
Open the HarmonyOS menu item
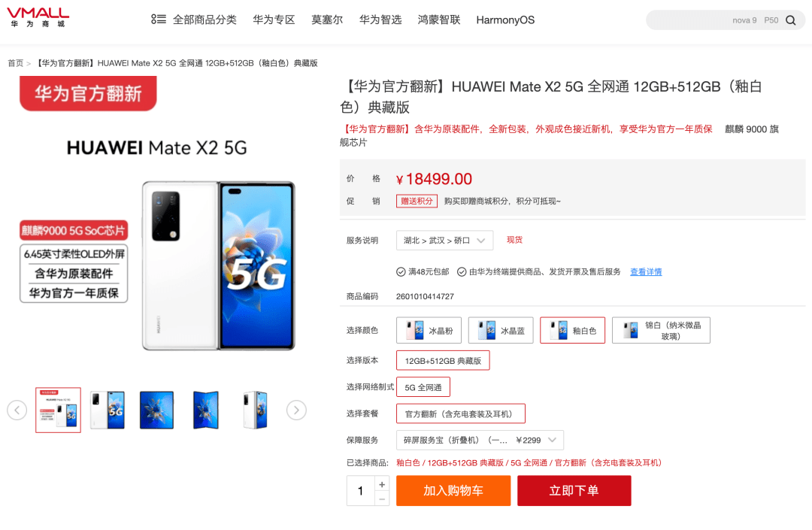coord(505,20)
